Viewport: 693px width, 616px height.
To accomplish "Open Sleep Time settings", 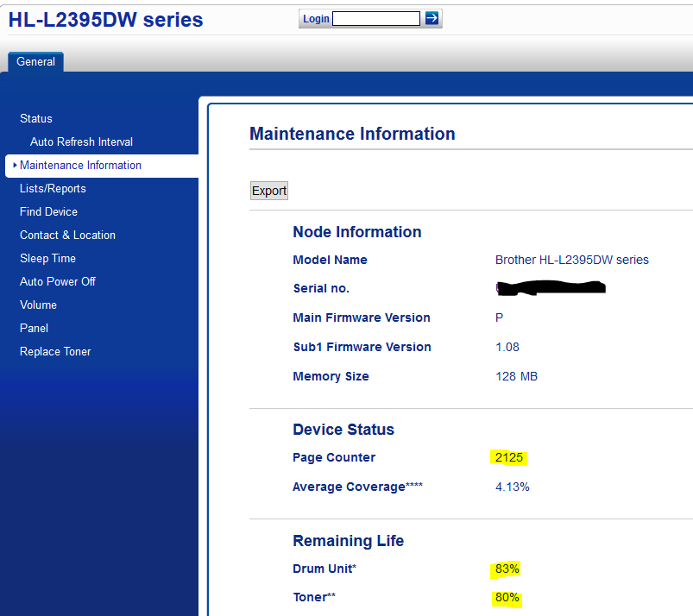I will coord(47,259).
